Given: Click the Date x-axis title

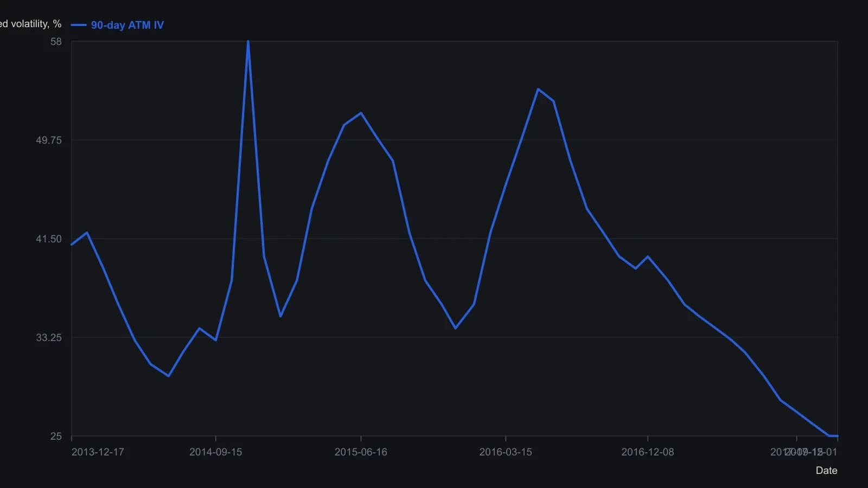Looking at the screenshot, I should pyautogui.click(x=826, y=471).
